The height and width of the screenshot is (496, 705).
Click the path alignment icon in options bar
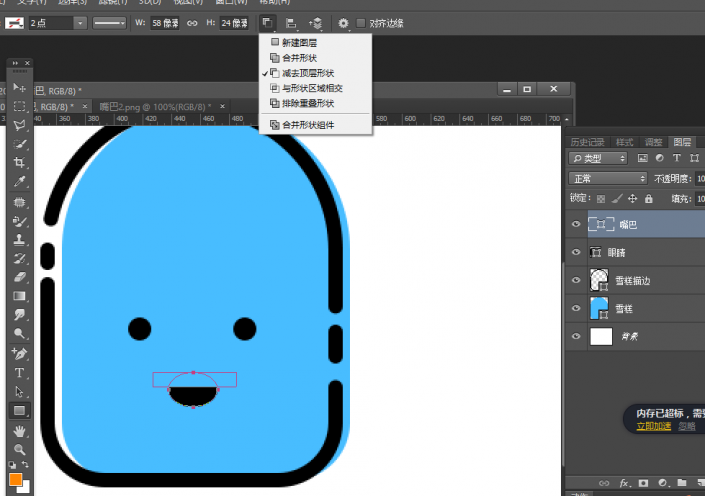tap(291, 23)
